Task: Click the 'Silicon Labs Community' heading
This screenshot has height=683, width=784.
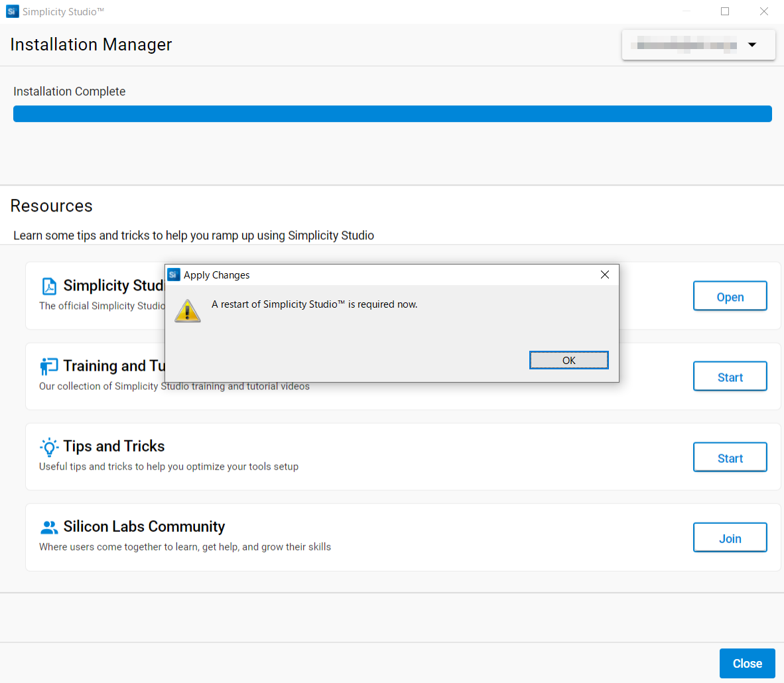Action: (144, 527)
